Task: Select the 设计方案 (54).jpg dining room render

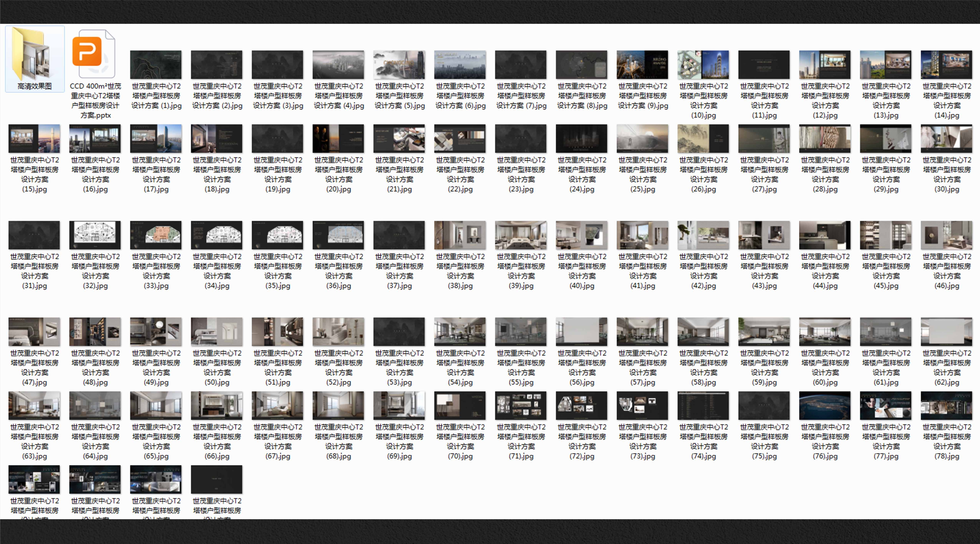Action: 460,332
